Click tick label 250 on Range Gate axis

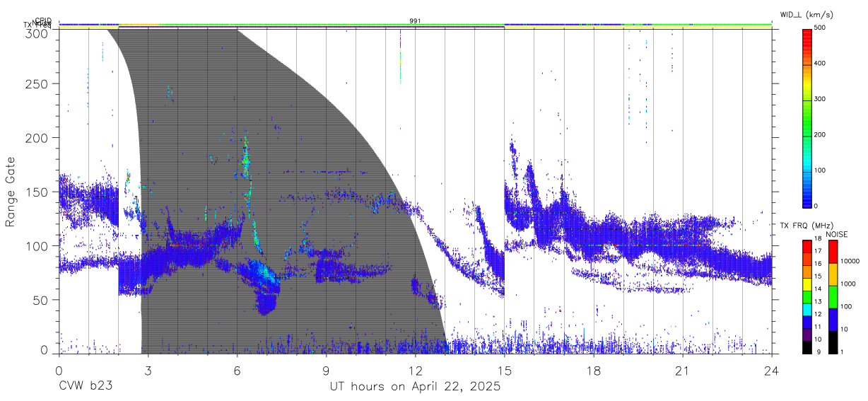[x=37, y=83]
